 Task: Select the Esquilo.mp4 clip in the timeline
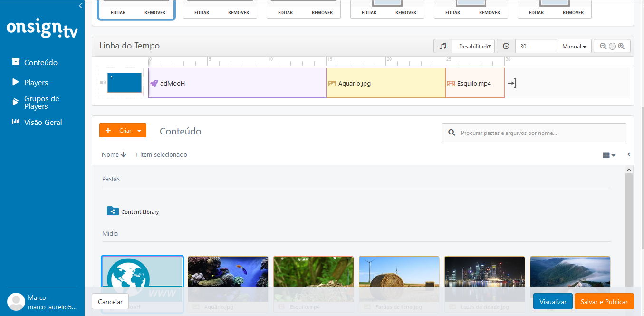475,83
